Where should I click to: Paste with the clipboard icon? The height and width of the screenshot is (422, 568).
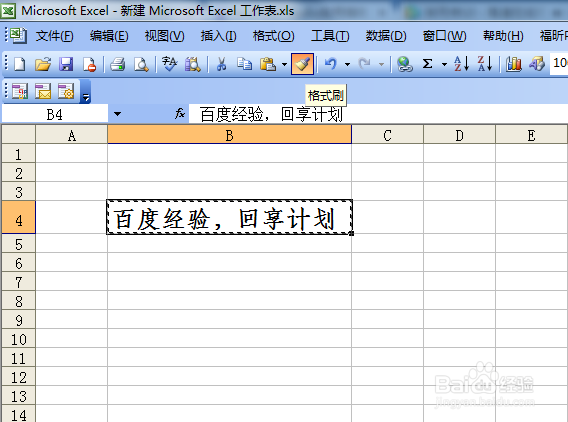click(268, 64)
